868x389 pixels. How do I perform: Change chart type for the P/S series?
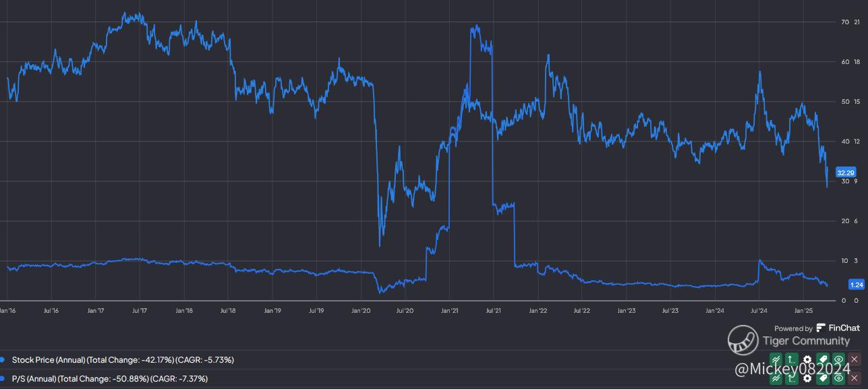[x=776, y=378]
